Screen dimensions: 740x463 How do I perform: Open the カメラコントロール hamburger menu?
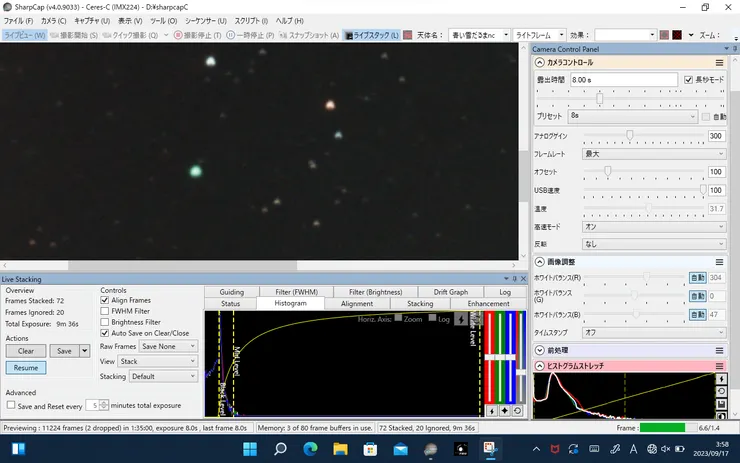tap(719, 62)
